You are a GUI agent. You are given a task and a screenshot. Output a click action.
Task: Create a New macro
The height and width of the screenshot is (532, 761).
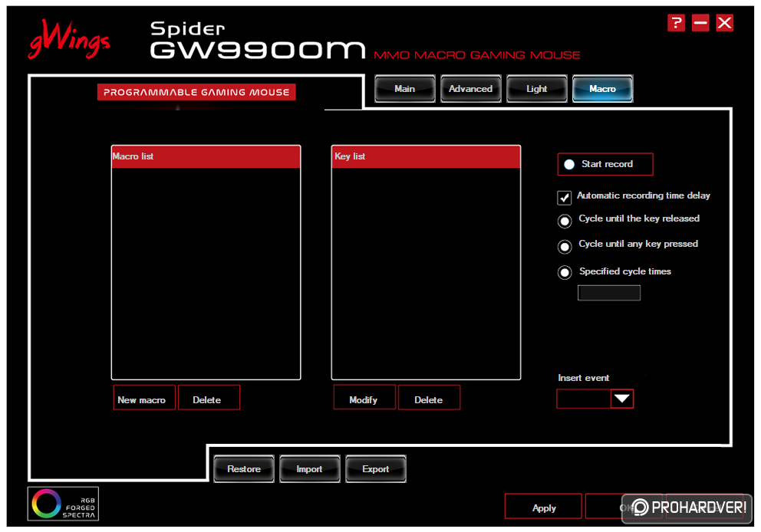pos(144,398)
